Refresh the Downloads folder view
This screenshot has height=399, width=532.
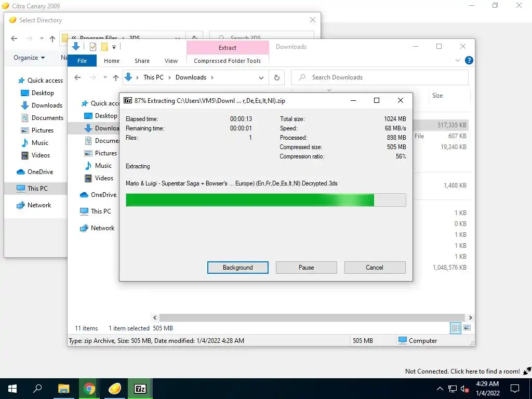[x=277, y=78]
